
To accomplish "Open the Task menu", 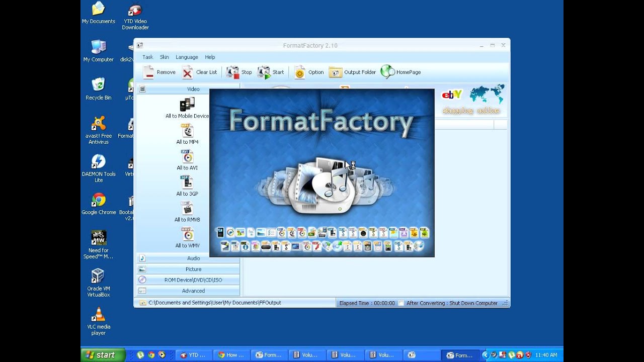I will coord(147,57).
